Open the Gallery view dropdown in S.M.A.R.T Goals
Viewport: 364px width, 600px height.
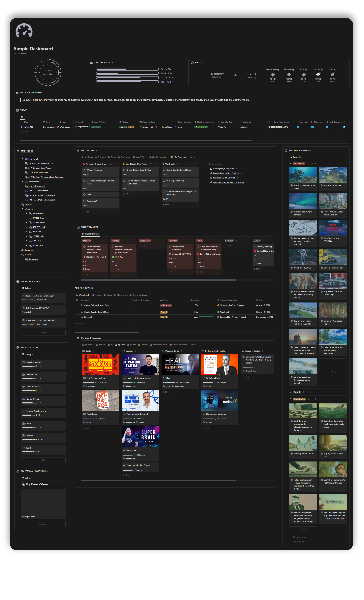28,288
